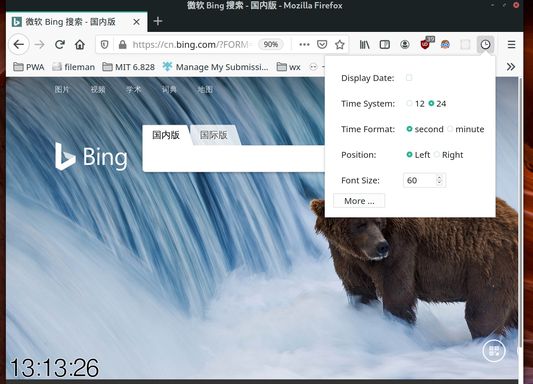Go back with the back arrow
The height and width of the screenshot is (384, 533).
19,45
